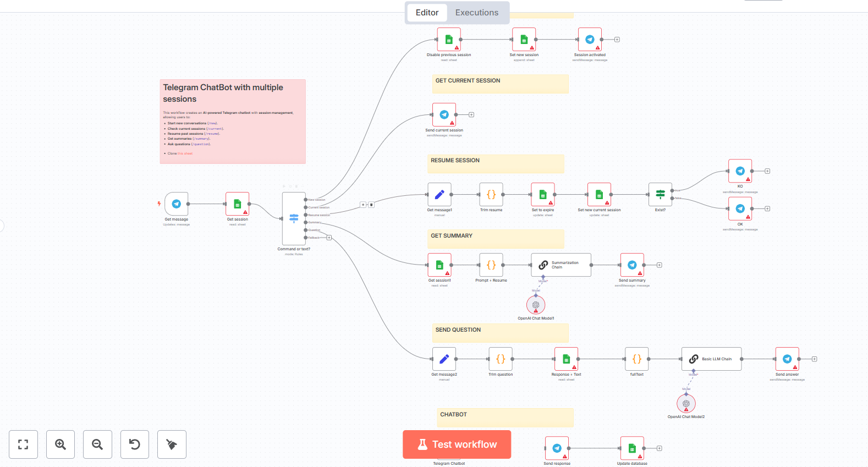The width and height of the screenshot is (868, 467).
Task: Zoom in on the canvas
Action: (61, 444)
